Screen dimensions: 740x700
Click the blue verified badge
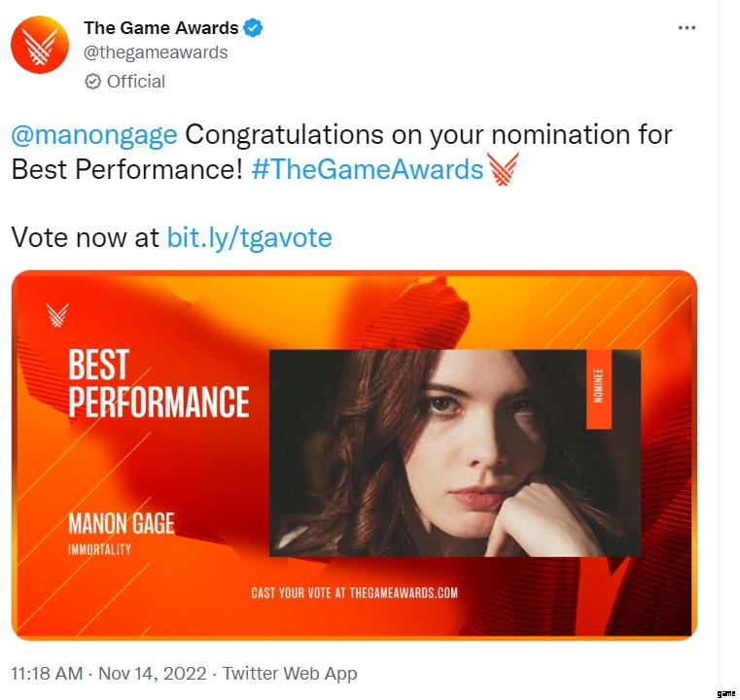point(254,28)
